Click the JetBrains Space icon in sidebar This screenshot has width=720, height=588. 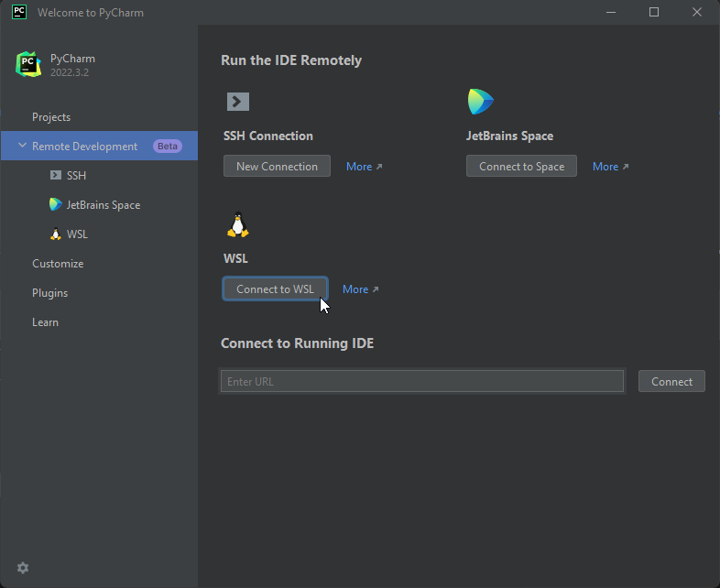click(56, 205)
